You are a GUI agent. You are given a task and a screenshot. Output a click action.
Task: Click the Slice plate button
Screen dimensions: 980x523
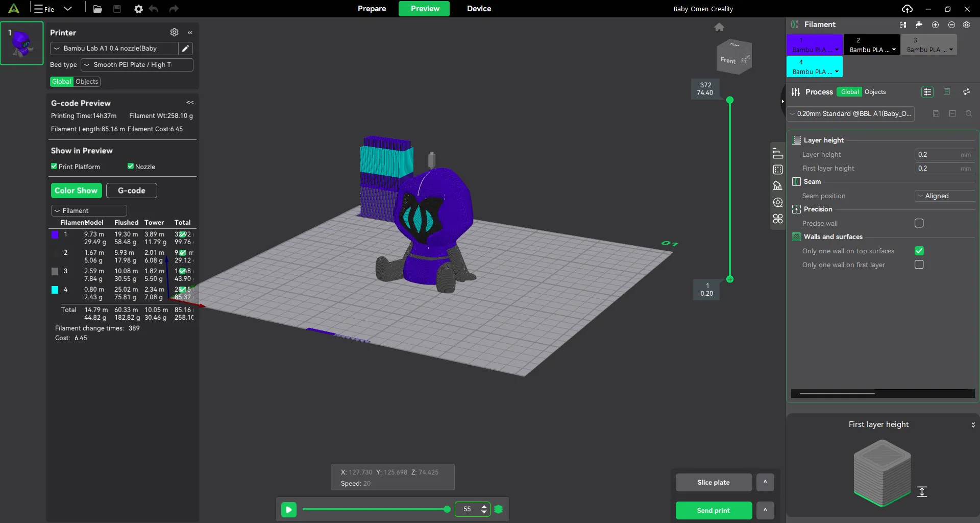(x=714, y=482)
